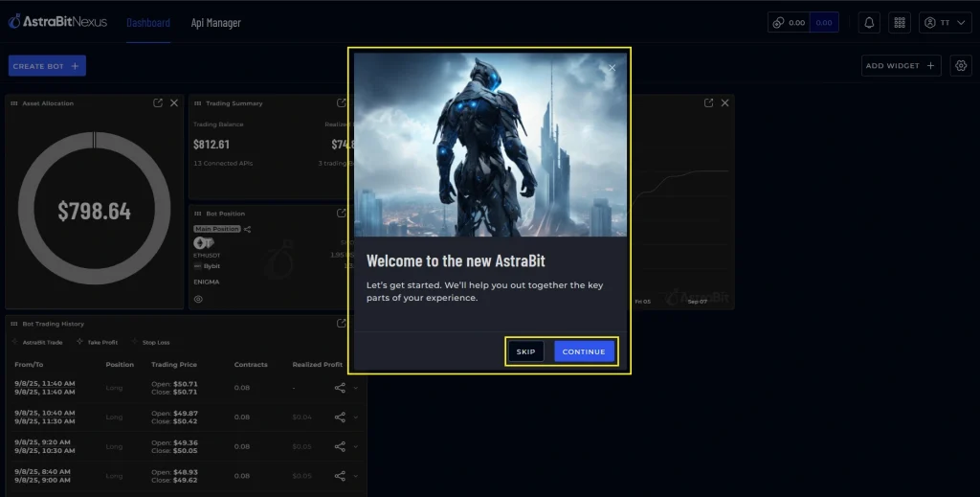The height and width of the screenshot is (497, 980).
Task: Grab the Trading Summary drag handle
Action: click(x=197, y=103)
